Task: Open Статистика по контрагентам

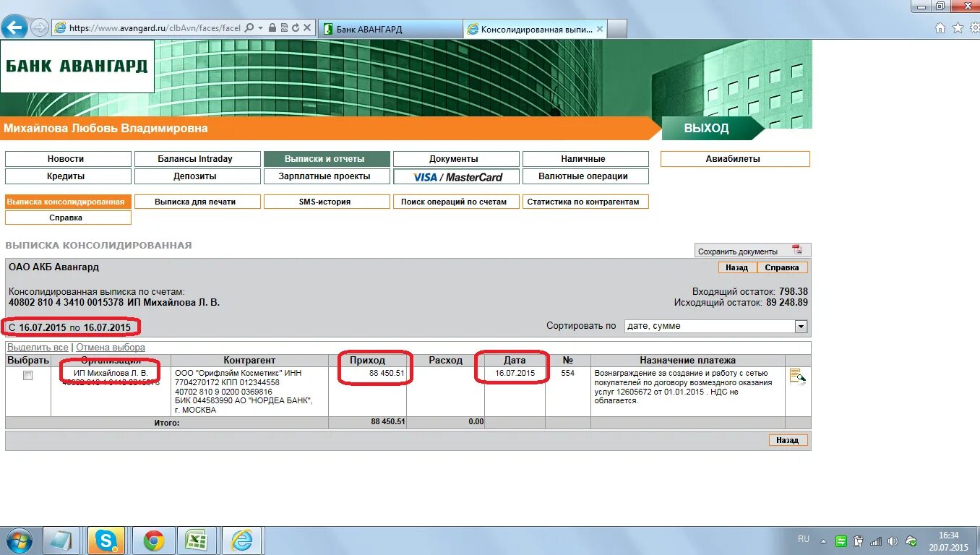Action: point(585,202)
